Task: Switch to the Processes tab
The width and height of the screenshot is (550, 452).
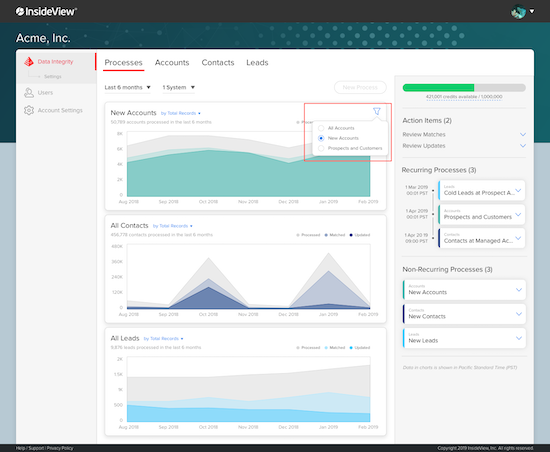Action: tap(123, 63)
